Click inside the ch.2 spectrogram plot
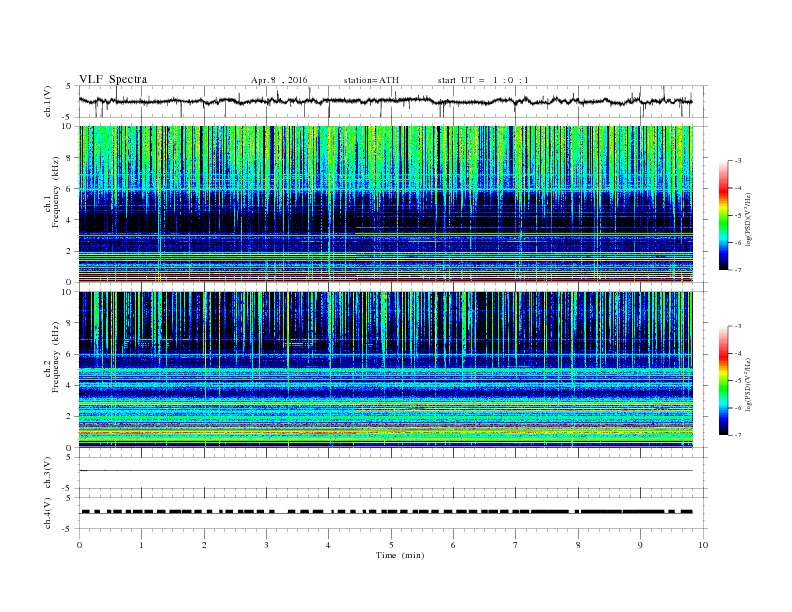Viewport: 792px width, 612px height. coord(386,369)
